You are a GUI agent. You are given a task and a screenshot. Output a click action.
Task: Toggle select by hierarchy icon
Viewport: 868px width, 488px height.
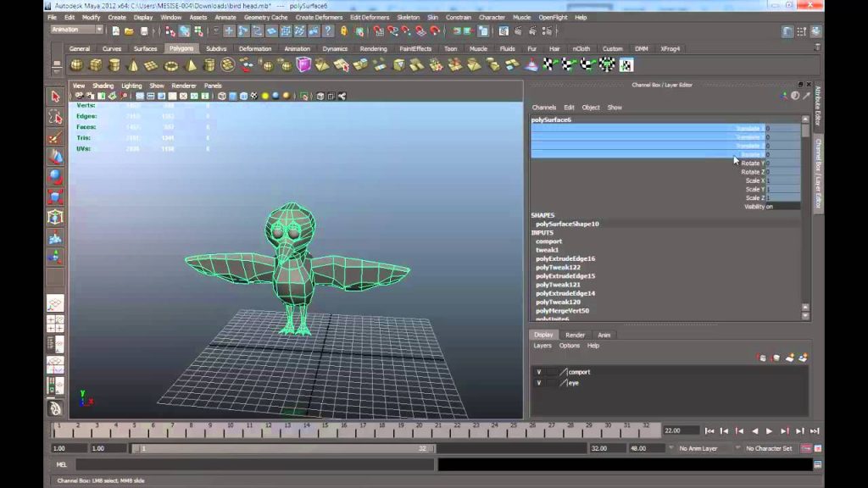click(170, 31)
